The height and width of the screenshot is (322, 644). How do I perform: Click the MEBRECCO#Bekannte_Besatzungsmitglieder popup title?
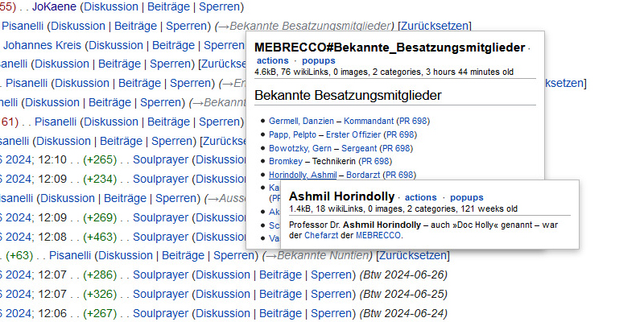point(390,47)
